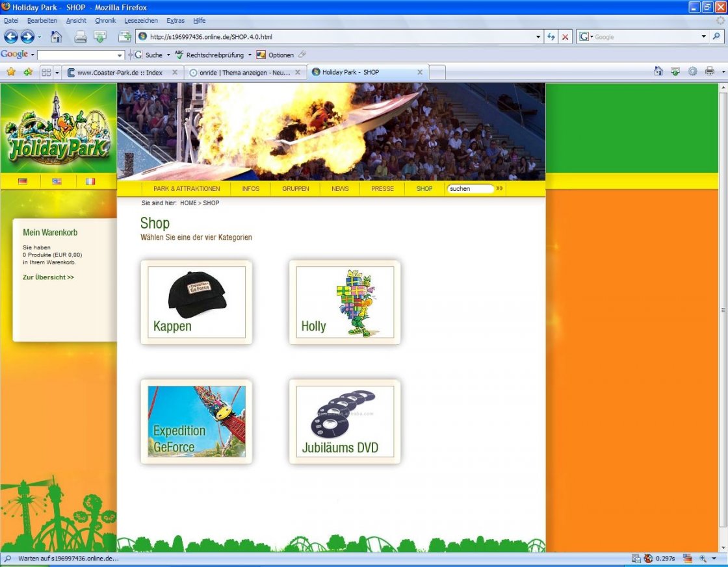This screenshot has width=728, height=567.
Task: Open the Ansicht menu
Action: pos(76,20)
